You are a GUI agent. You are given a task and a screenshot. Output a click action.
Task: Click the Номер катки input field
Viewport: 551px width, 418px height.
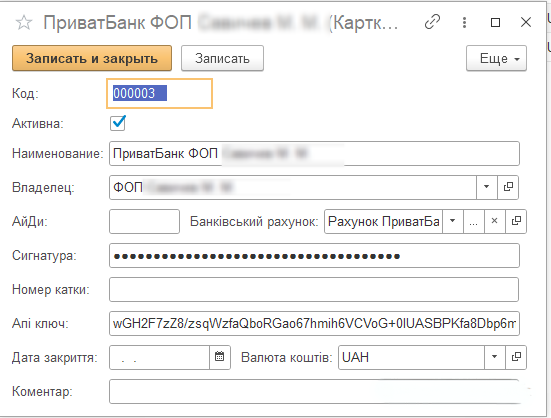pos(314,290)
